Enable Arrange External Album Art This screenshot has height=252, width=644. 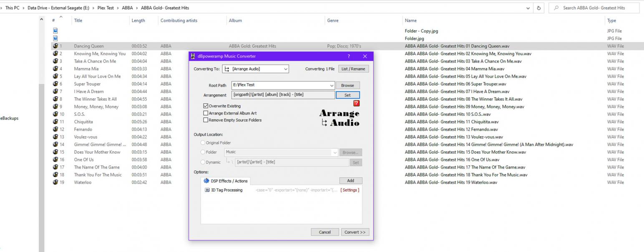[x=206, y=113]
